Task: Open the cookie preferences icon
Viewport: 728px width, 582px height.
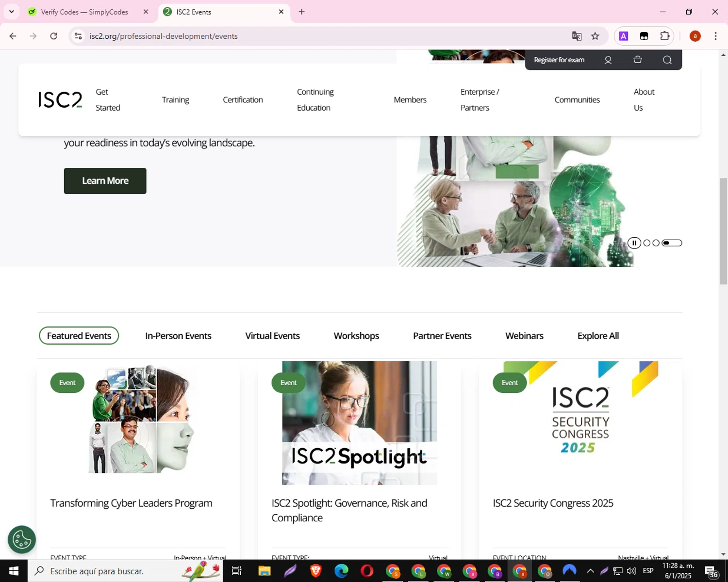Action: pyautogui.click(x=22, y=539)
